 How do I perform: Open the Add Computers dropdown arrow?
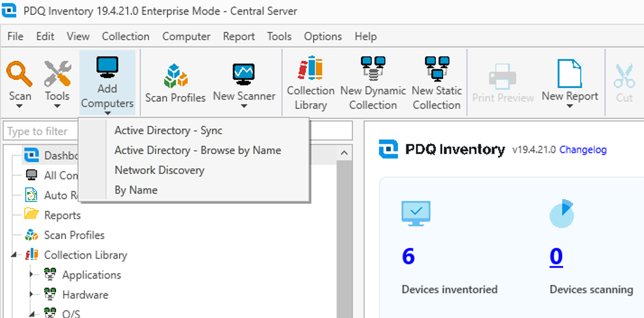click(x=107, y=113)
